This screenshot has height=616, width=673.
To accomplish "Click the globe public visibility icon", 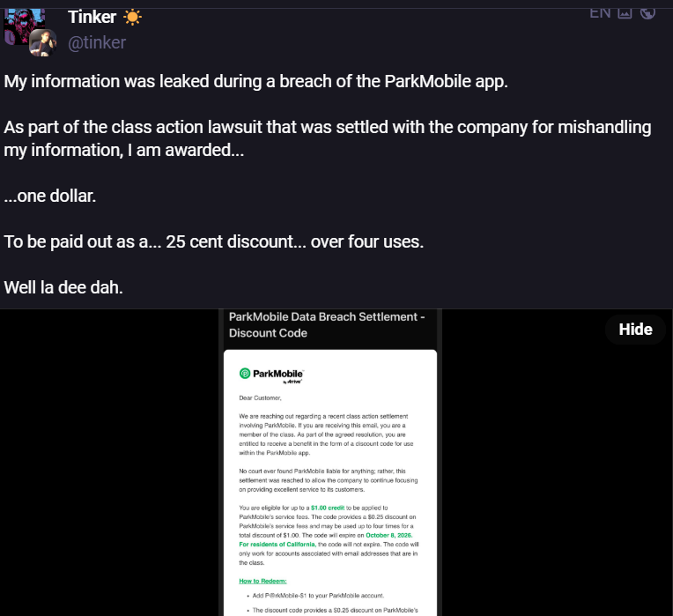I will (647, 12).
